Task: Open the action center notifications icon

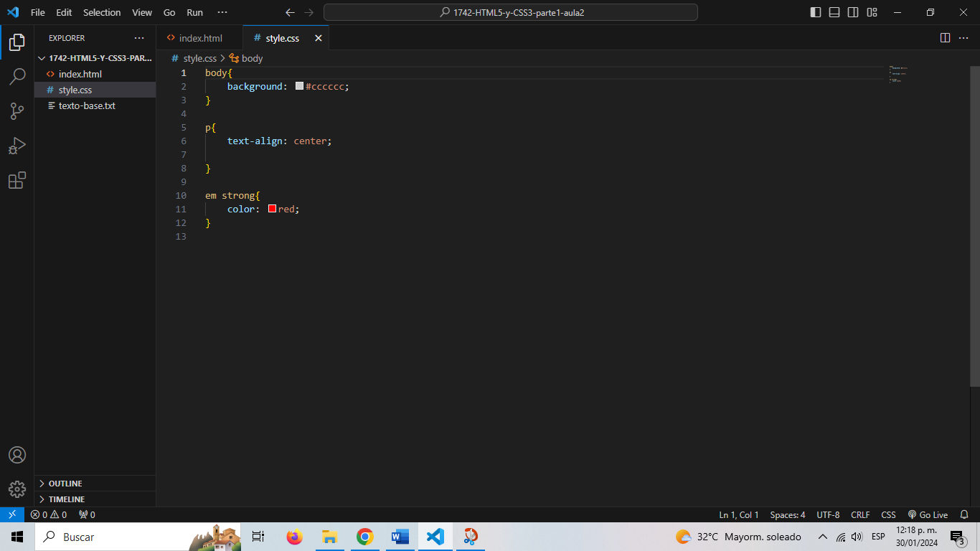Action: 957,537
